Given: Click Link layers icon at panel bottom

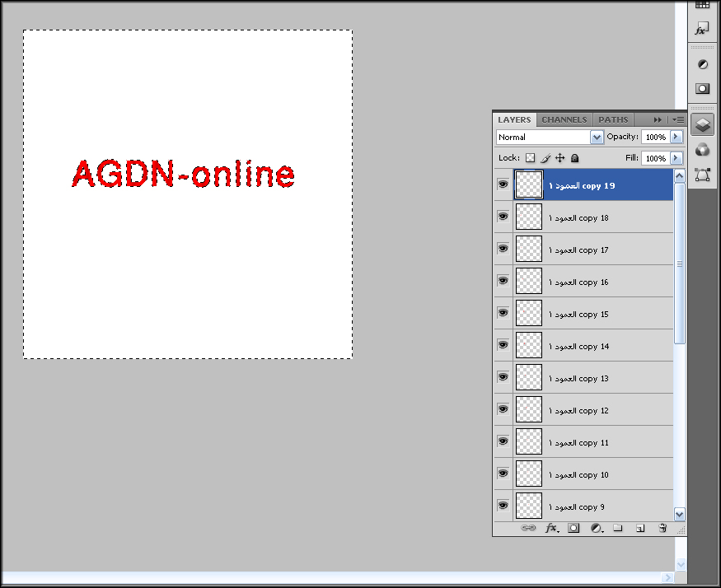Looking at the screenshot, I should click(528, 528).
